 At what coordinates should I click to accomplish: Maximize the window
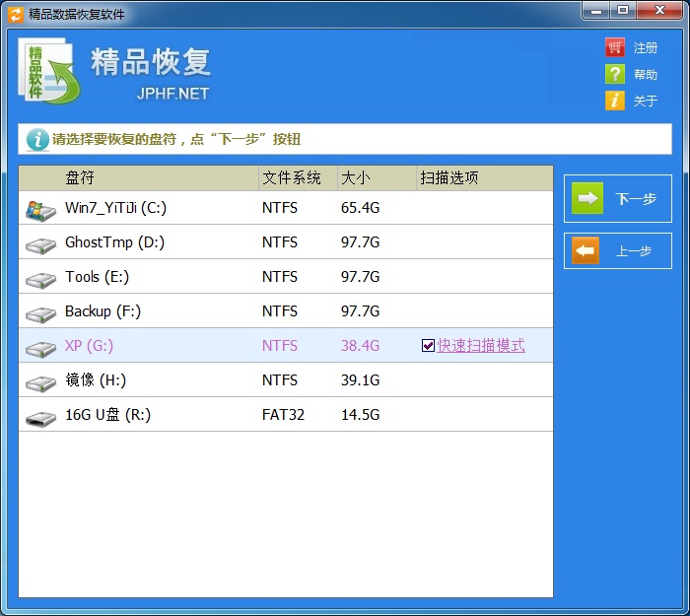point(623,10)
